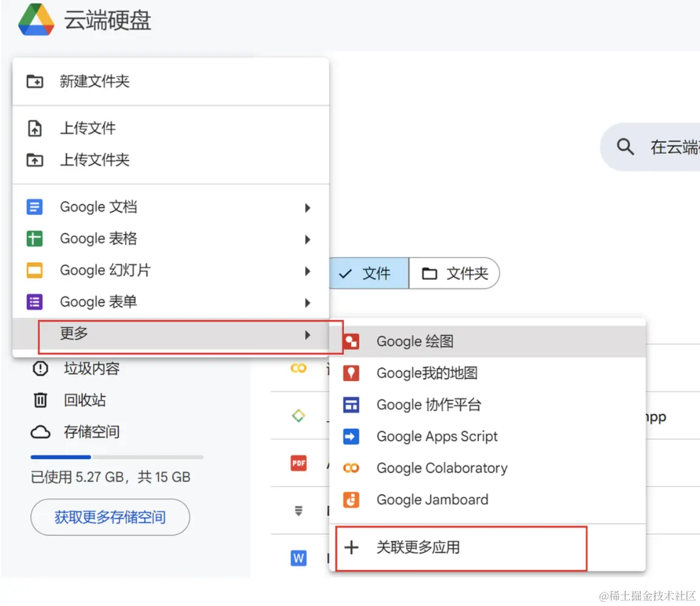Open Google Apps Script entry
This screenshot has width=700, height=606.
point(487,437)
